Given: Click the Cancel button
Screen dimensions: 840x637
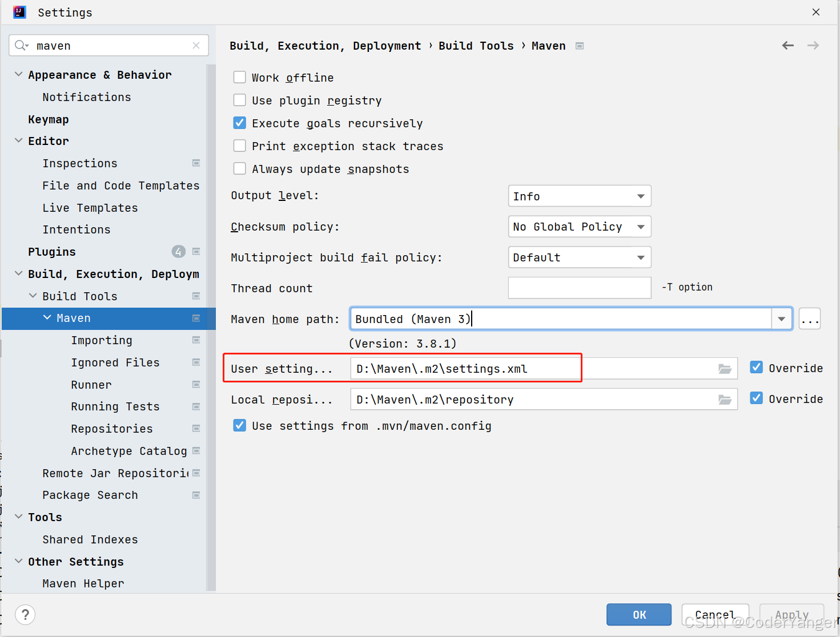Looking at the screenshot, I should [x=715, y=615].
